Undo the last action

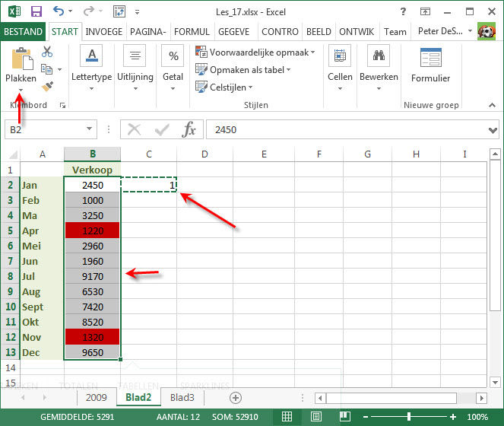click(59, 11)
